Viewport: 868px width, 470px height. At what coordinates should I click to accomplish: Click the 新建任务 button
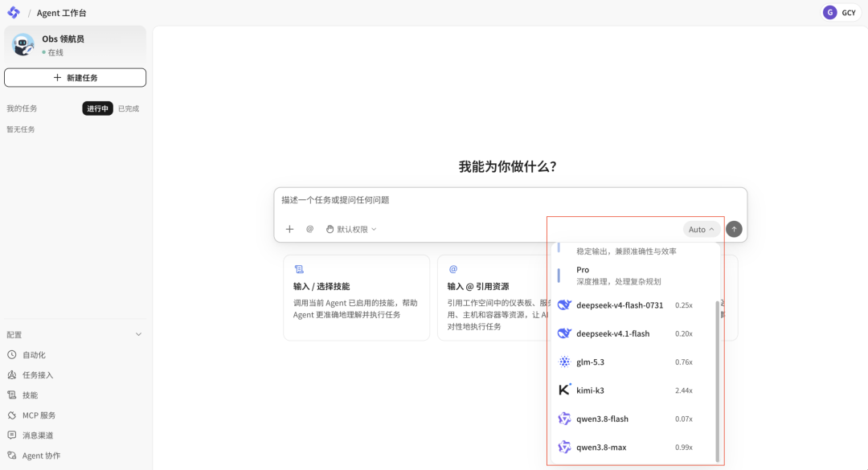click(76, 77)
